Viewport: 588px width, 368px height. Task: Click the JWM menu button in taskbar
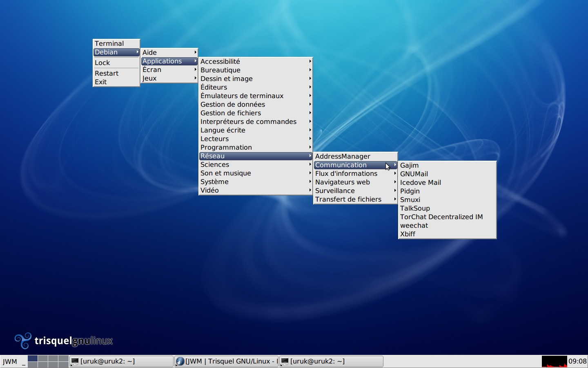tap(10, 361)
